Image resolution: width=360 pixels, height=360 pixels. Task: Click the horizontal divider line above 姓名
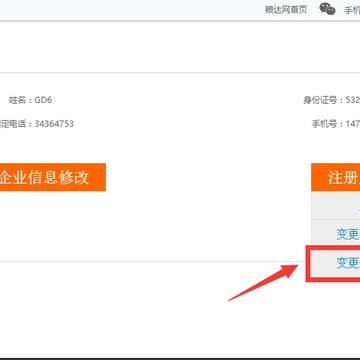[x=180, y=73]
